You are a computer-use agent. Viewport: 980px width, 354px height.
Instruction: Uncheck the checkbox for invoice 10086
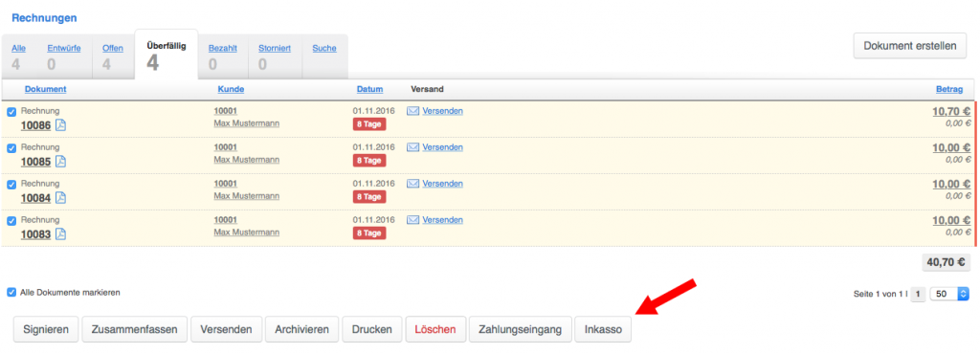[x=11, y=112]
